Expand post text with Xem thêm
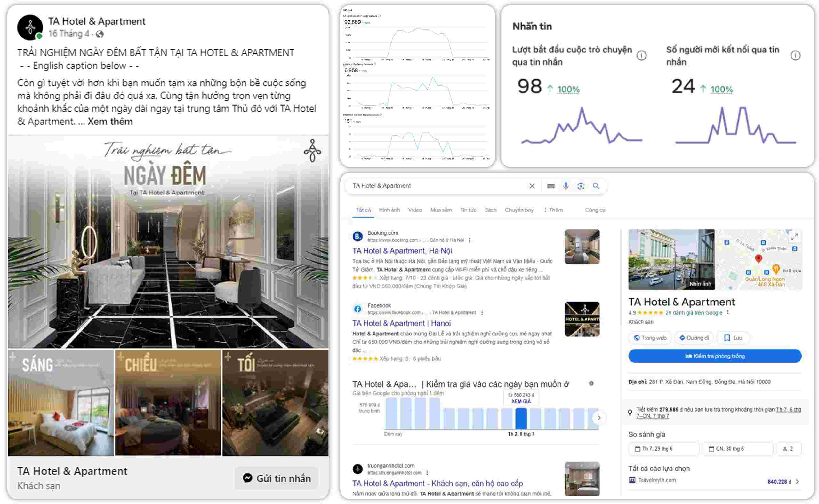 pyautogui.click(x=110, y=121)
